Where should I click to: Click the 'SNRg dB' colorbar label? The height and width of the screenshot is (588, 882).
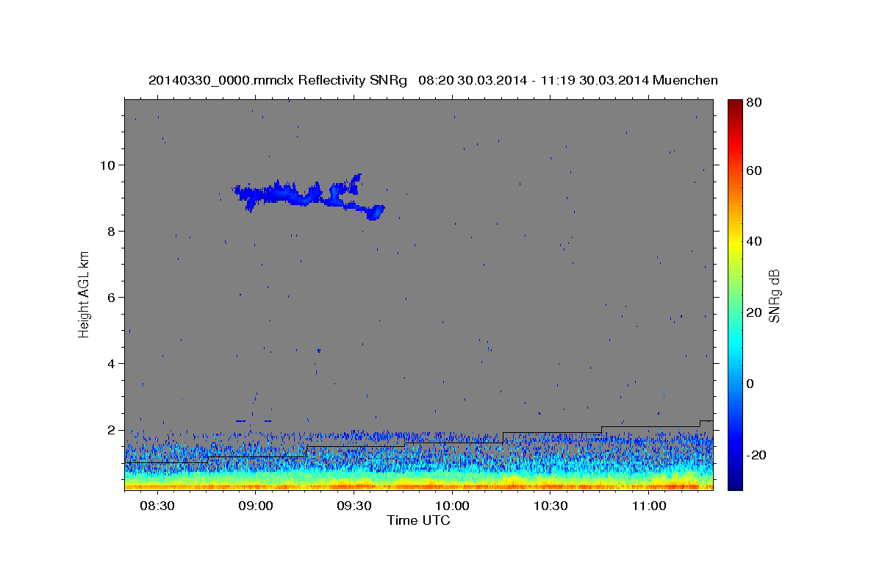pyautogui.click(x=774, y=295)
